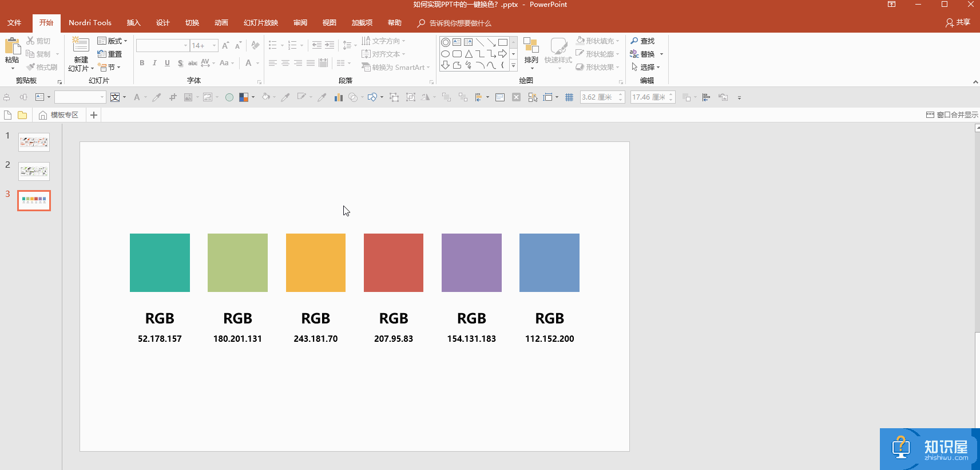Click the Decrease Font Size icon

coord(238,45)
